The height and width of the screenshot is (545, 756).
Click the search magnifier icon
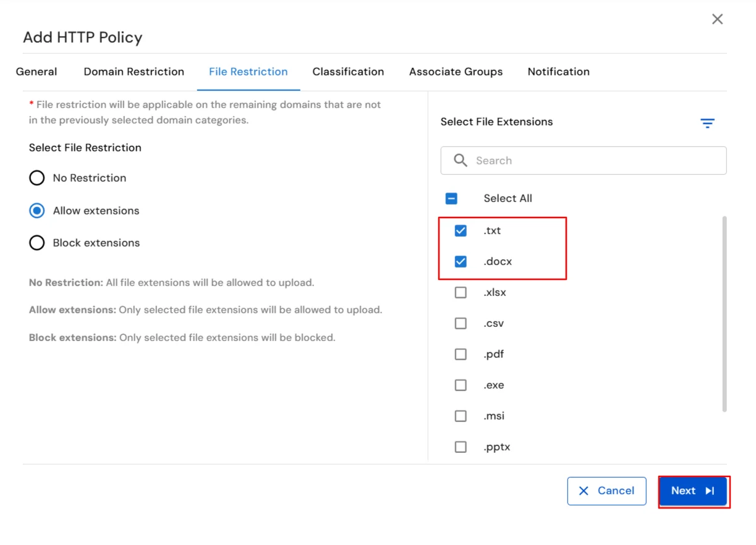(x=460, y=160)
